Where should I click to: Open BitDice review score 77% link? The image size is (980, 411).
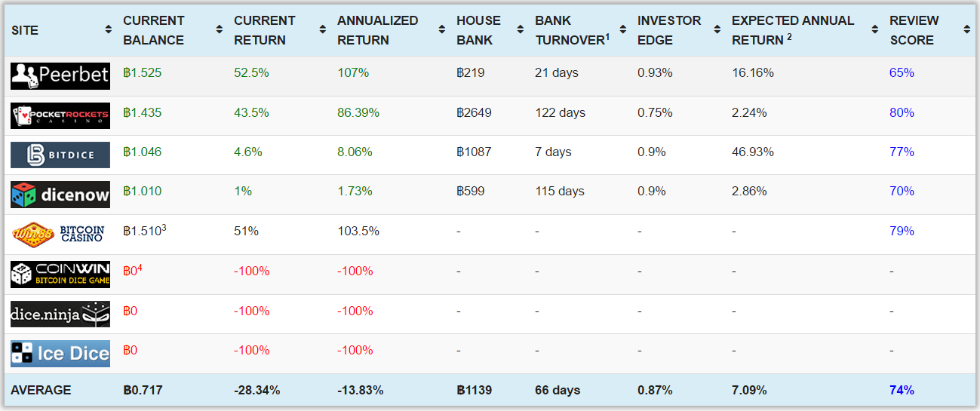click(x=902, y=152)
